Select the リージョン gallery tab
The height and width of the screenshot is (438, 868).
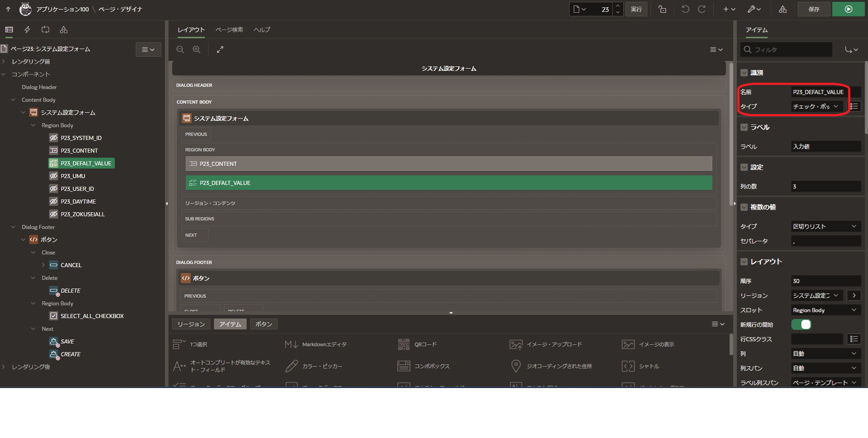pyautogui.click(x=191, y=324)
